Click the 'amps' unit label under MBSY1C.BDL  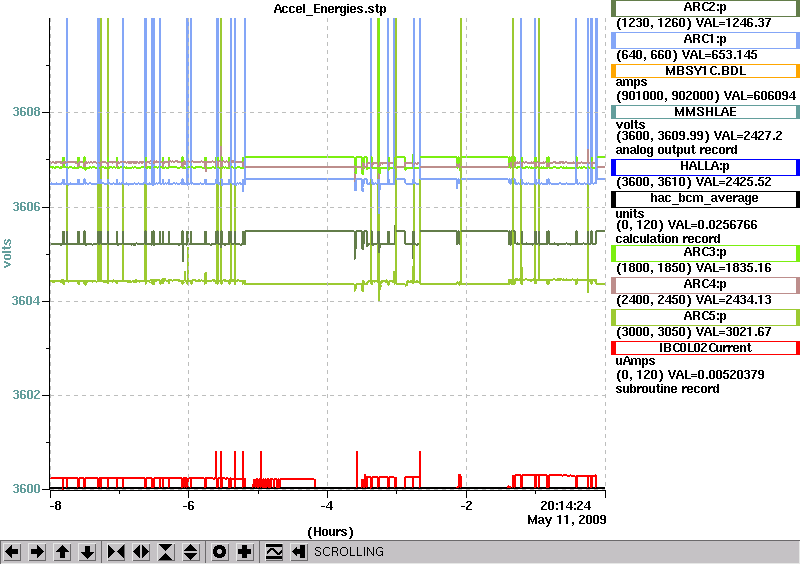click(631, 83)
